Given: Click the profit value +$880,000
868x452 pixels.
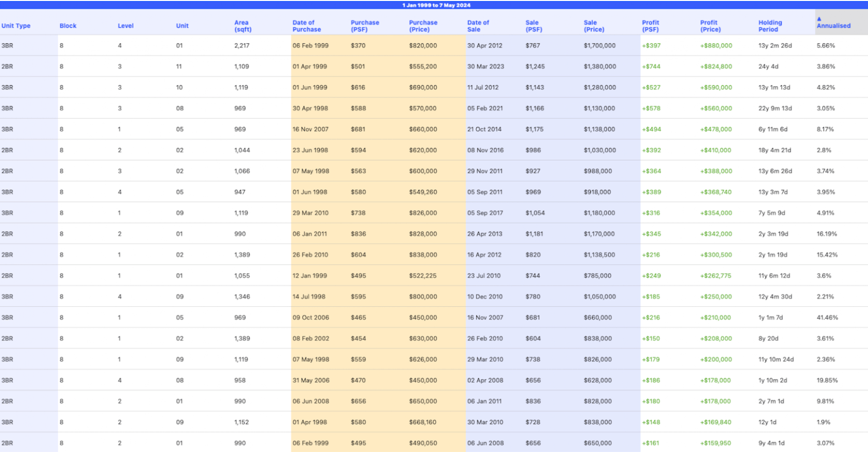Looking at the screenshot, I should tap(716, 45).
